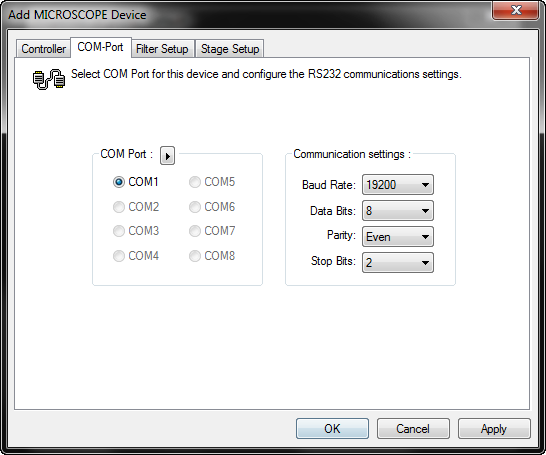The height and width of the screenshot is (455, 546).
Task: Close the Add MICROSCOPE Device dialog
Action: [516, 10]
